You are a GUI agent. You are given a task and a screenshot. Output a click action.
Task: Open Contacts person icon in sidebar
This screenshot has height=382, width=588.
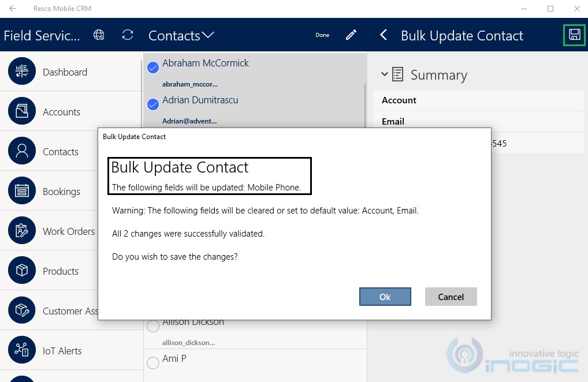point(22,151)
